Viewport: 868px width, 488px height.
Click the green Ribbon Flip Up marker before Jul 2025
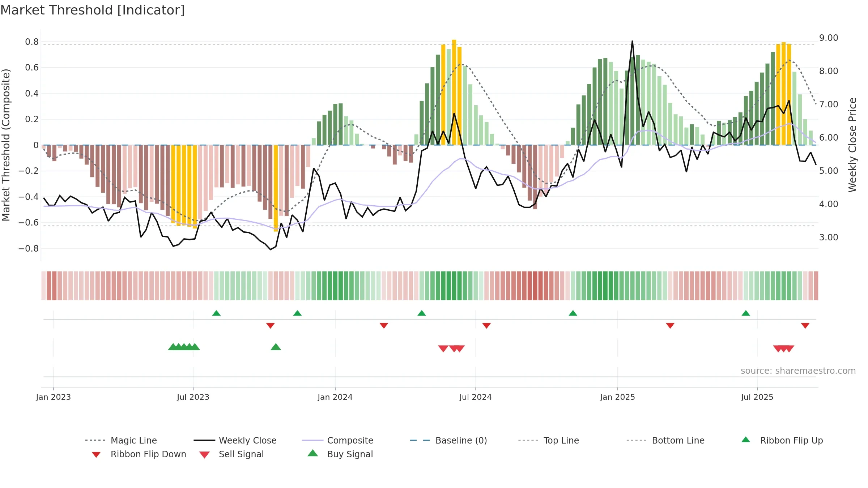pyautogui.click(x=746, y=313)
